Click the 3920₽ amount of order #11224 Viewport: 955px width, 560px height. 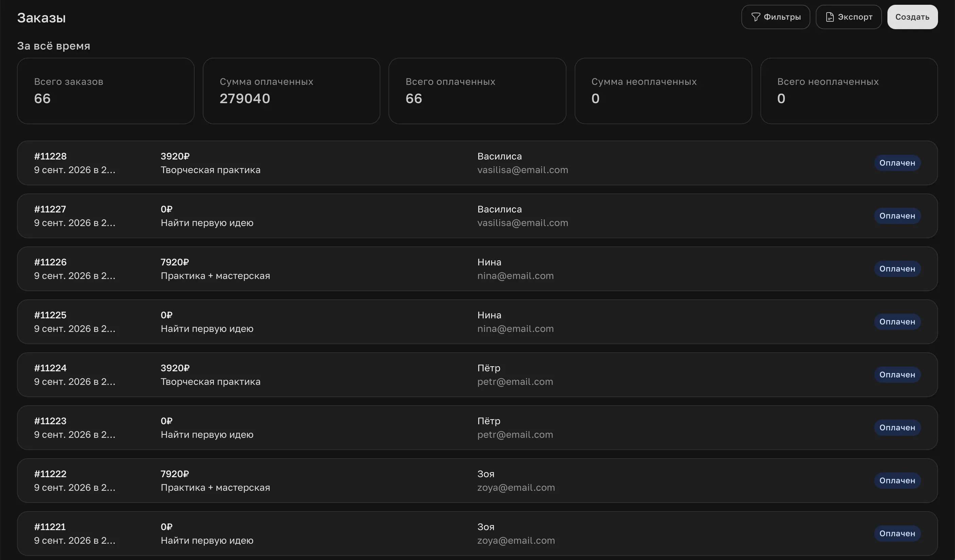pos(175,368)
